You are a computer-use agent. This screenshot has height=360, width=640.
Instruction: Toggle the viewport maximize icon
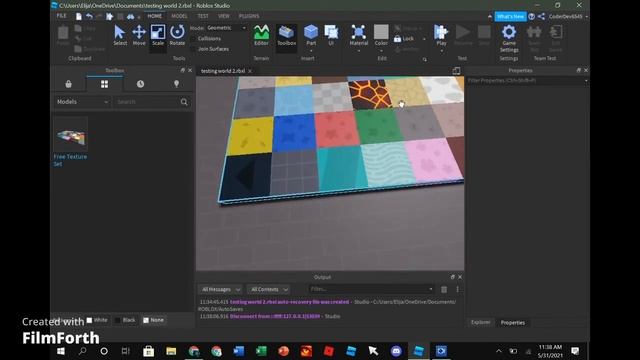click(x=456, y=71)
